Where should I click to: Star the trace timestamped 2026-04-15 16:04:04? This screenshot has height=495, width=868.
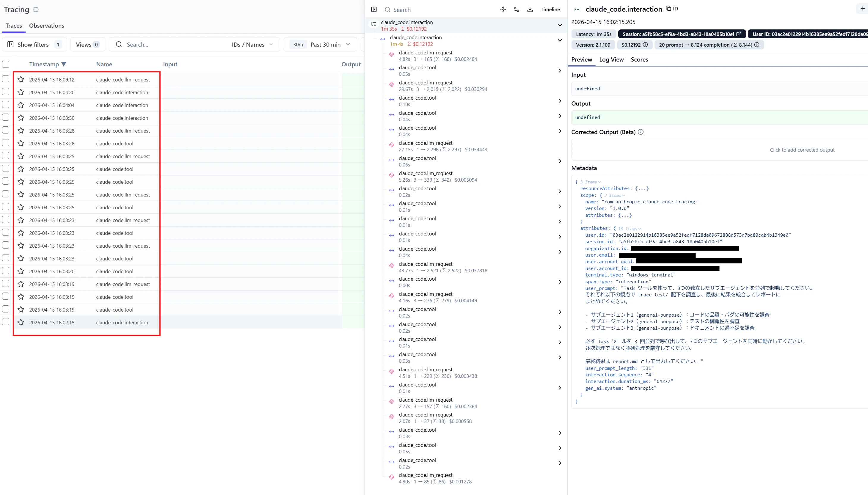click(21, 105)
